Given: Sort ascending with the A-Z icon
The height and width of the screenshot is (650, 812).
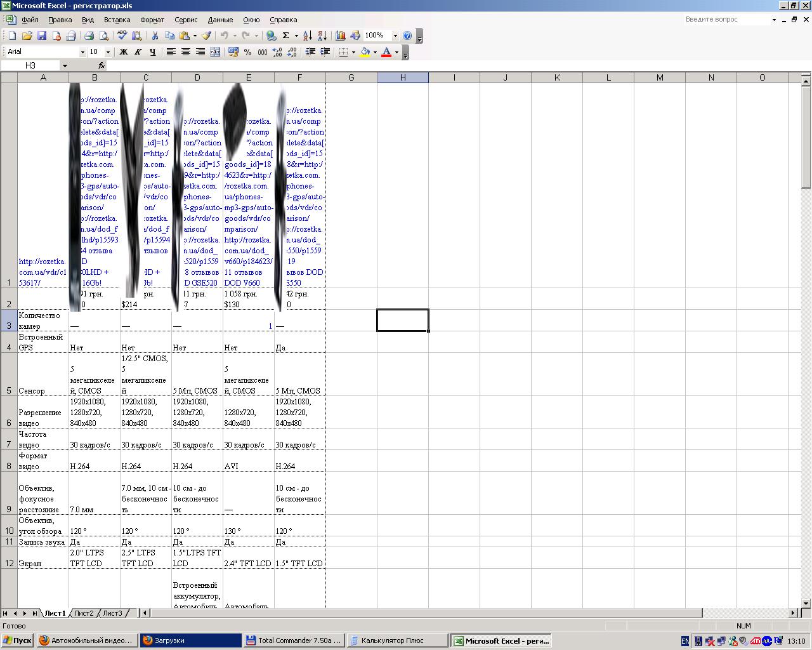Looking at the screenshot, I should 308,36.
